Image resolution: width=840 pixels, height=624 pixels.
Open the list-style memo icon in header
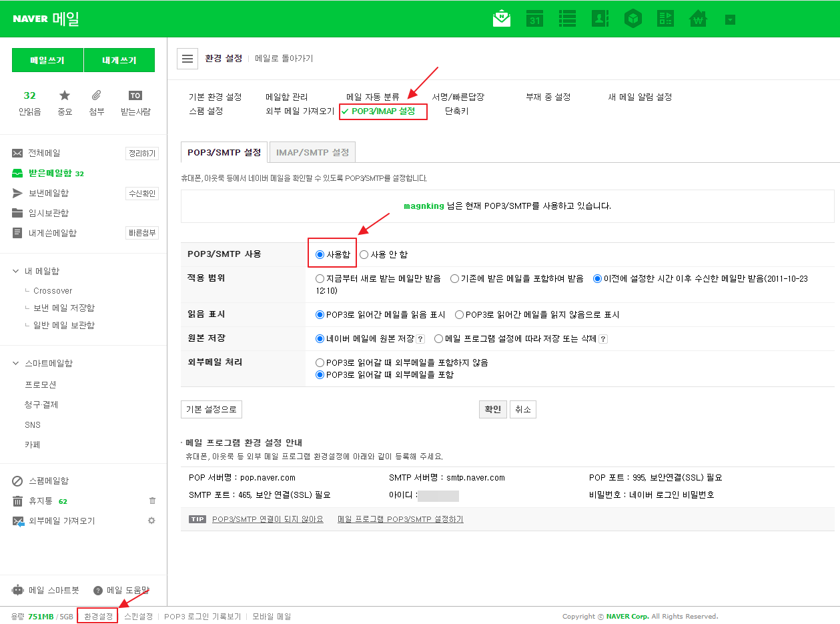click(567, 19)
